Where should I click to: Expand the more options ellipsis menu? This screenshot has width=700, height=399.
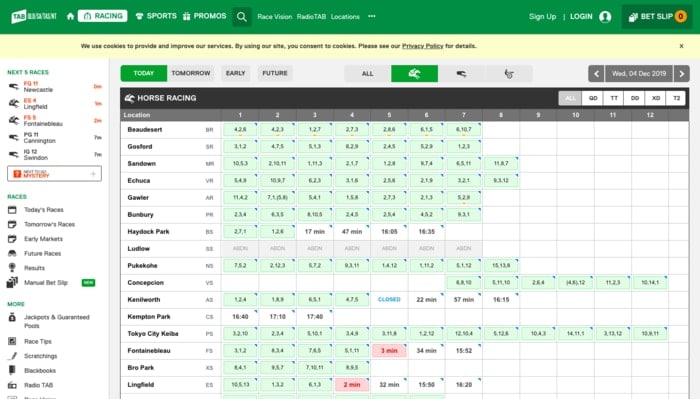pos(371,17)
